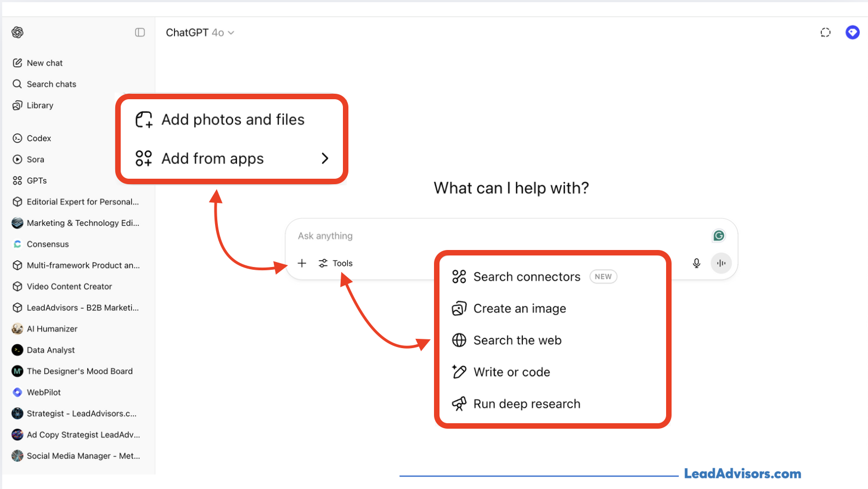Image resolution: width=868 pixels, height=489 pixels.
Task: Start a New chat from the sidebar
Action: tap(38, 63)
